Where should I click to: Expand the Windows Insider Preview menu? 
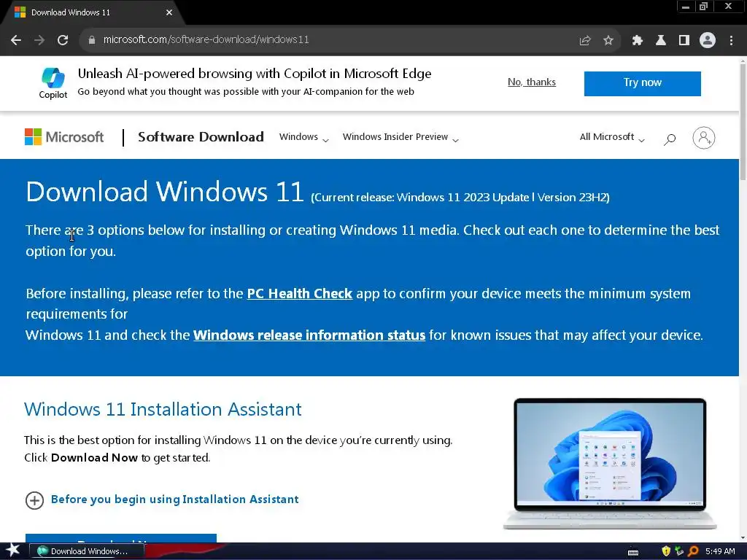coord(400,137)
